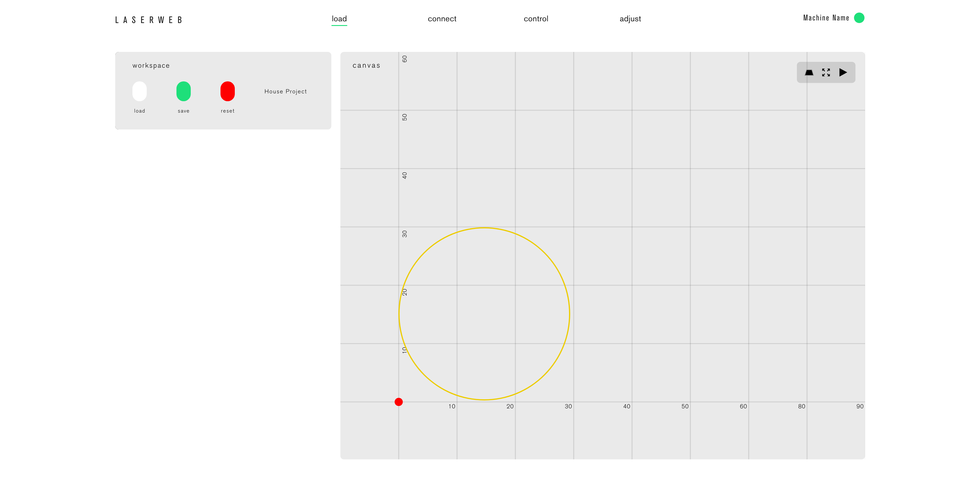Click the play button in canvas toolbar
The width and height of the screenshot is (980, 504).
click(x=843, y=72)
